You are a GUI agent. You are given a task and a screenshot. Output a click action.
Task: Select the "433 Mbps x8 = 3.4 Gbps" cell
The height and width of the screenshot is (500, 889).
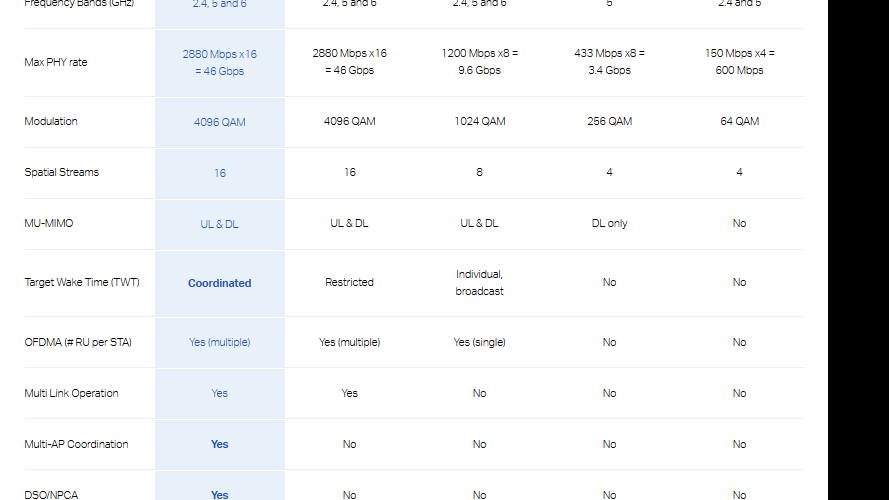pyautogui.click(x=609, y=62)
